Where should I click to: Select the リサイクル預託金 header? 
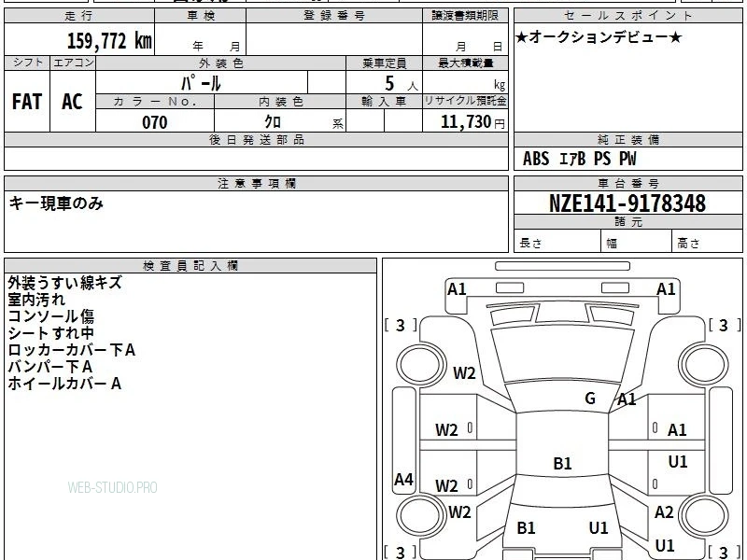pyautogui.click(x=465, y=101)
